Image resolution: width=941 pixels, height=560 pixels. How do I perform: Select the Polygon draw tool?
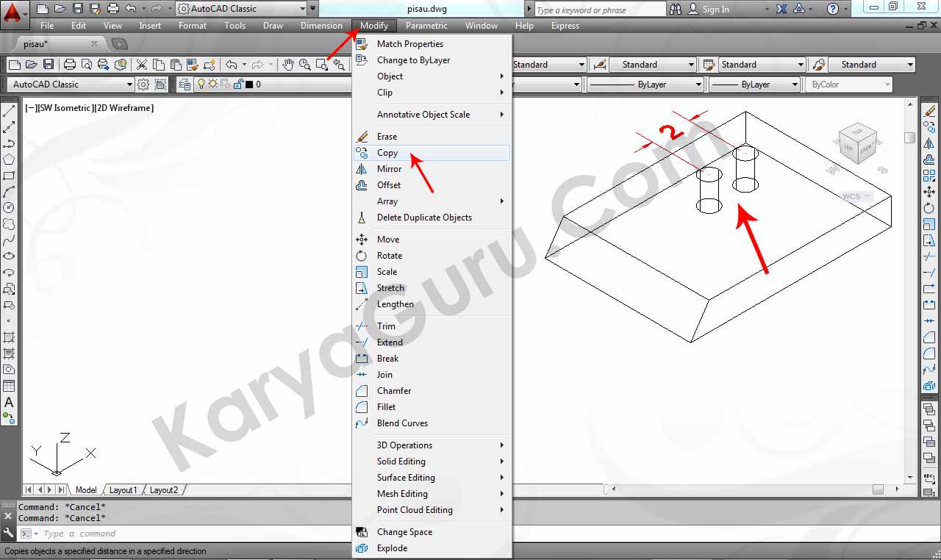point(9,159)
